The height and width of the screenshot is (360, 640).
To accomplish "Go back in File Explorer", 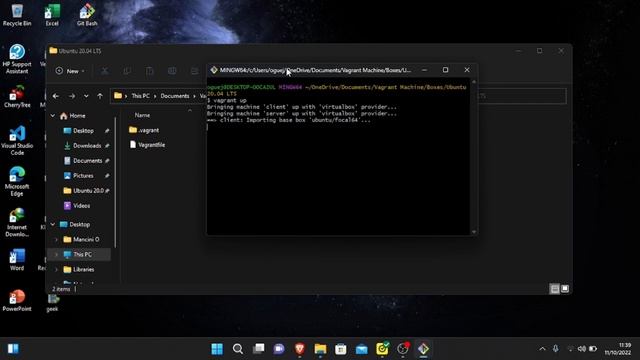I will click(x=56, y=96).
